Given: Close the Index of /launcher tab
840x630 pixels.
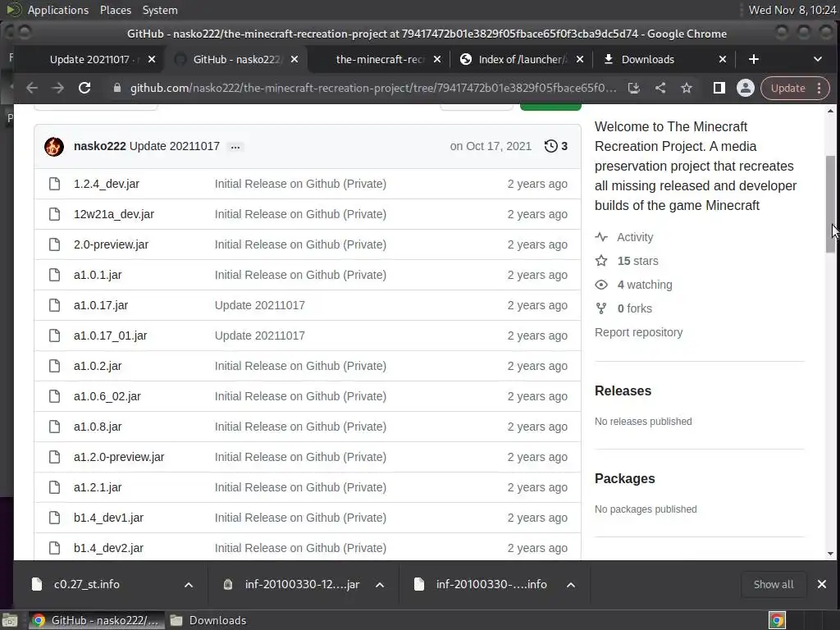Looking at the screenshot, I should [x=580, y=59].
